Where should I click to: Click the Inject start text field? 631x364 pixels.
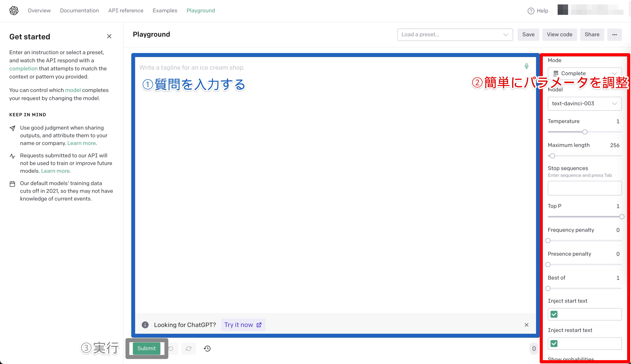[584, 314]
